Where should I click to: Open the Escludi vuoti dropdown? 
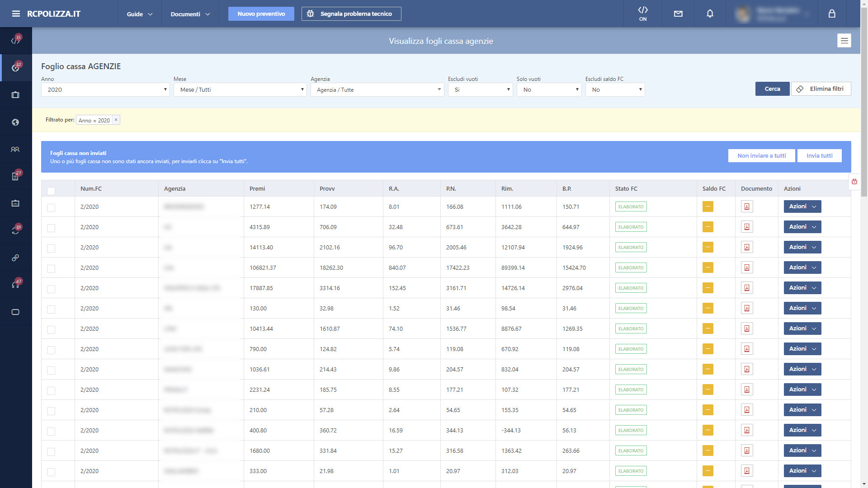480,89
